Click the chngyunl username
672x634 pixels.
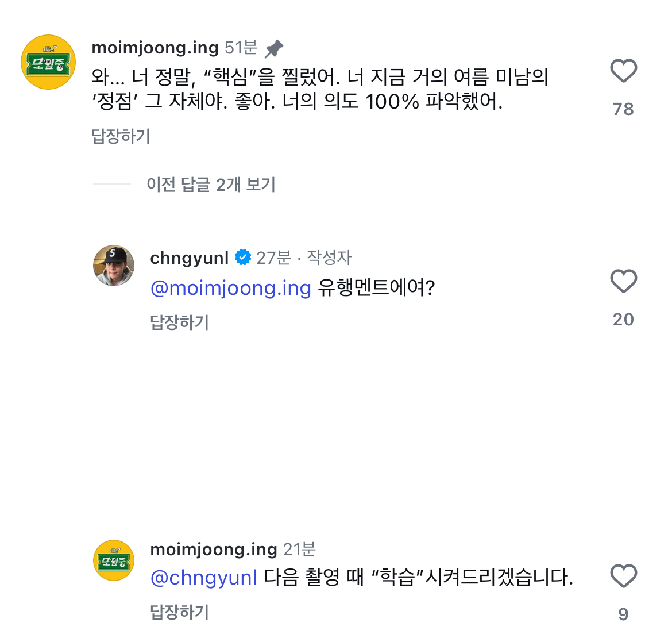pyautogui.click(x=189, y=258)
